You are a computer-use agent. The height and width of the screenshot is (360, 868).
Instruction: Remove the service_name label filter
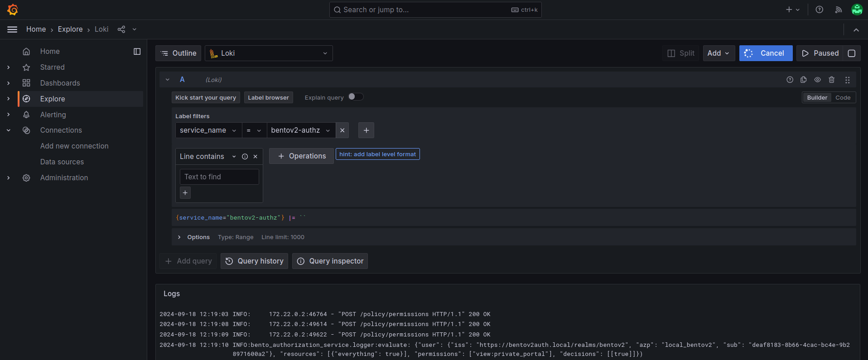[342, 130]
